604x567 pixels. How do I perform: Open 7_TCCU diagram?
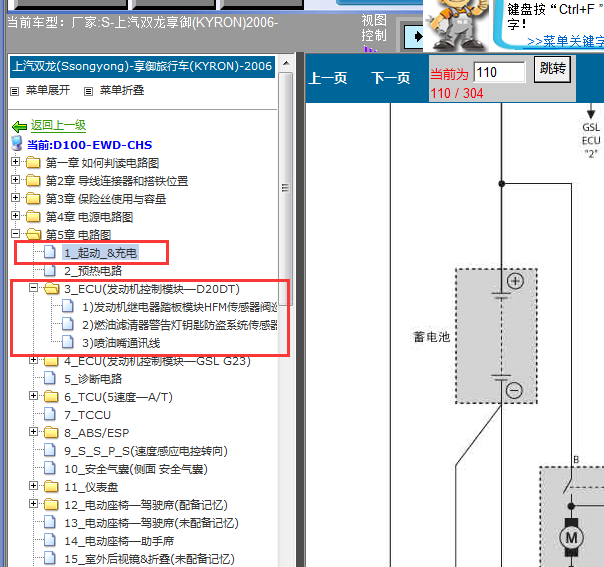[87, 415]
